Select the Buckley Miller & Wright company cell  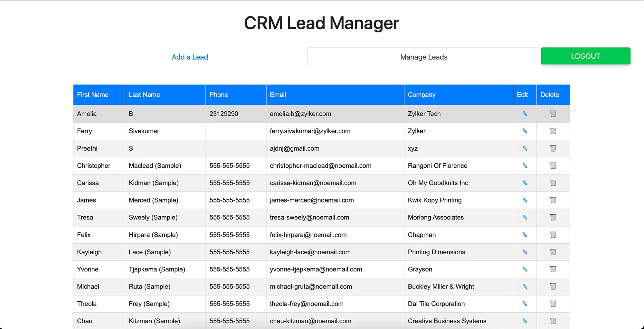(440, 287)
